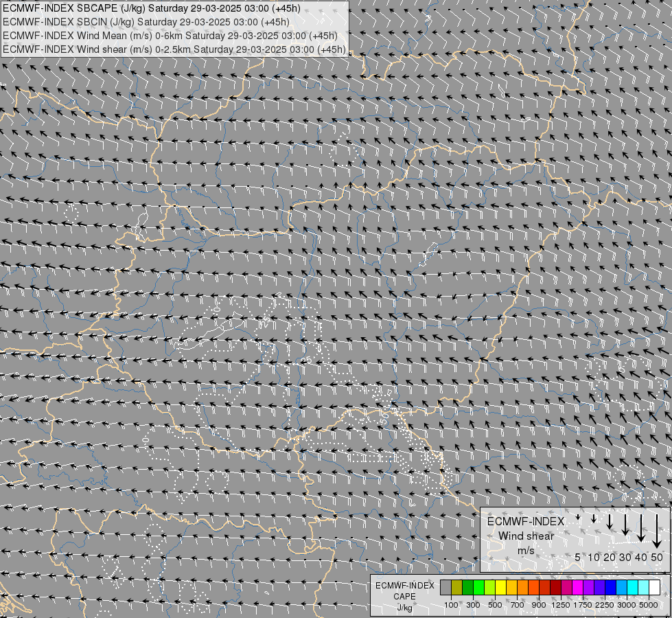Pick the violet purple CAPE legend swatch
672x618 pixels.
tap(589, 588)
